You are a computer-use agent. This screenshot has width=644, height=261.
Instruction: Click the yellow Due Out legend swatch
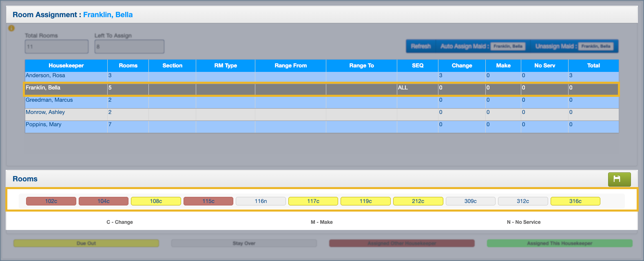(86, 243)
